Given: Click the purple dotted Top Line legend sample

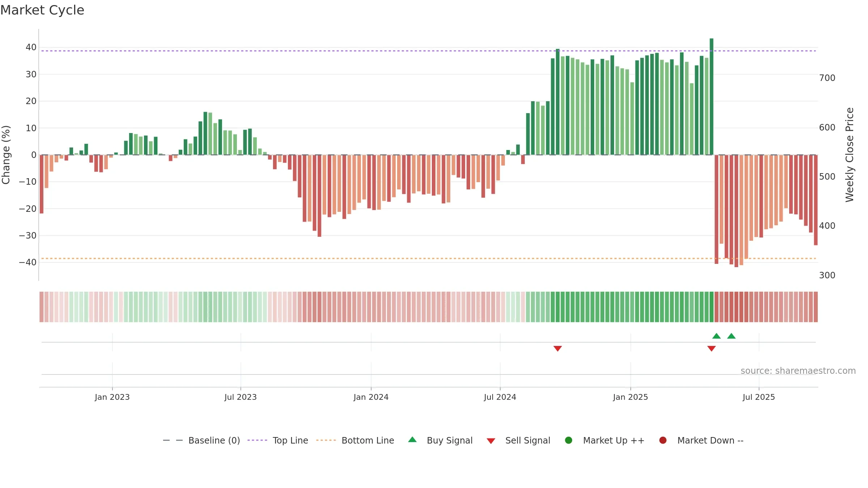Looking at the screenshot, I should tap(257, 440).
